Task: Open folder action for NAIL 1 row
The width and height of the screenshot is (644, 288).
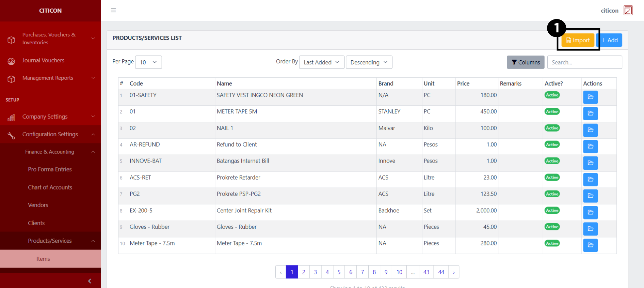Action: coord(590,130)
